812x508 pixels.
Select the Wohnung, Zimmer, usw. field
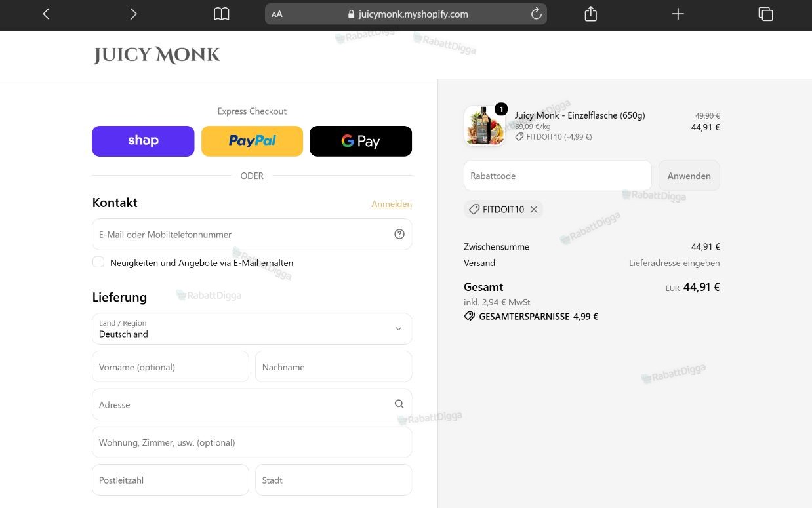(252, 442)
